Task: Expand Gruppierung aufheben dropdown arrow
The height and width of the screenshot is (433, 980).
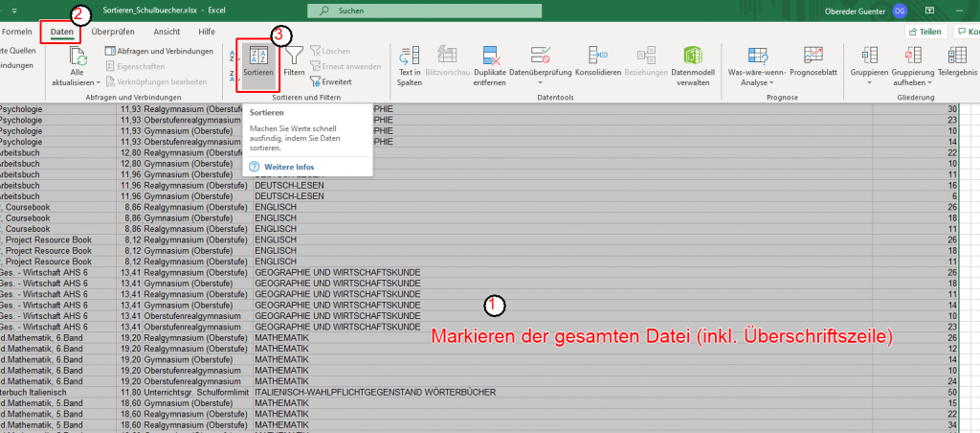Action: click(x=929, y=82)
